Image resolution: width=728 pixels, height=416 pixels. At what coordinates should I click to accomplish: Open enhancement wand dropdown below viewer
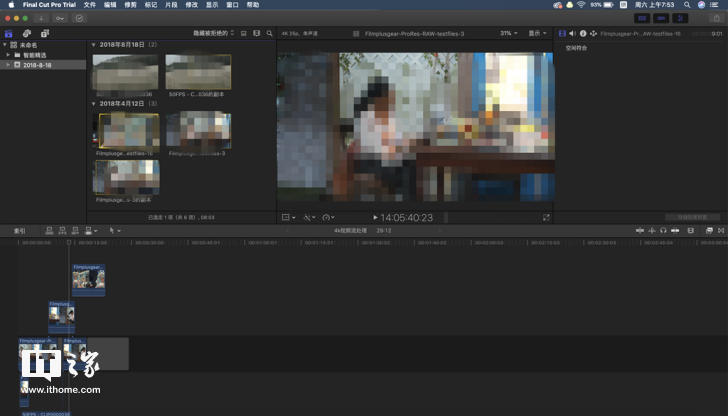point(309,217)
